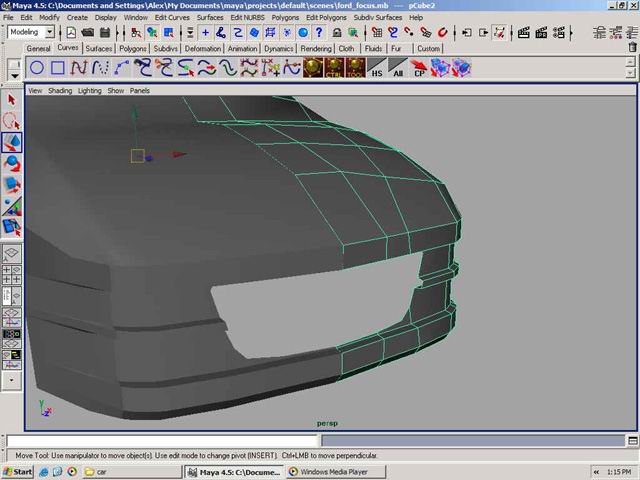Screen dimensions: 640x480
Task: Click the Start button
Action: pyautogui.click(x=17, y=472)
